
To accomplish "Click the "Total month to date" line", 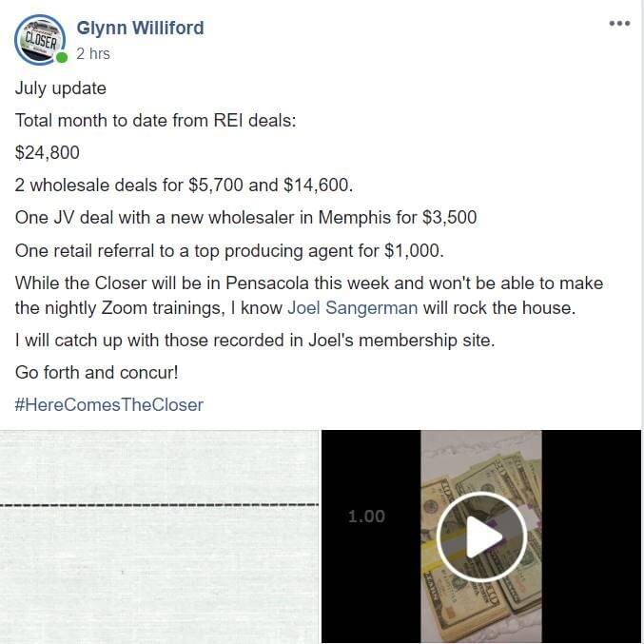I will [x=156, y=121].
